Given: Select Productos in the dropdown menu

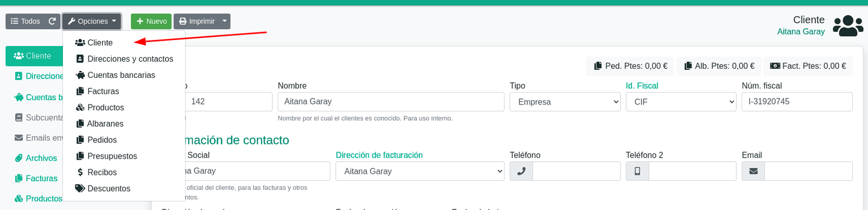Looking at the screenshot, I should pos(124,107).
